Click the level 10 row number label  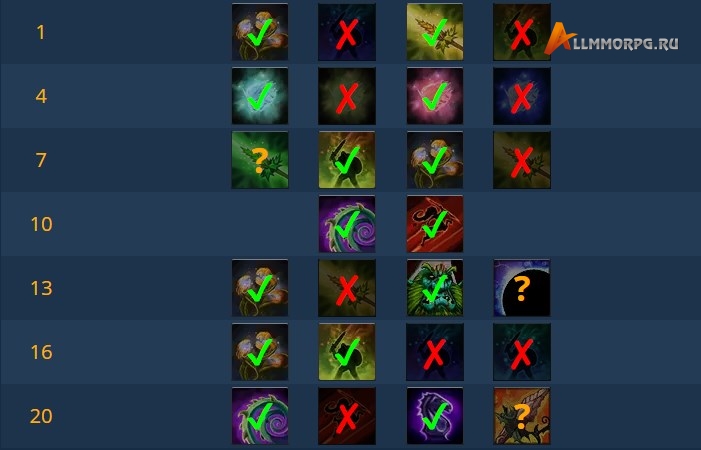tap(41, 224)
